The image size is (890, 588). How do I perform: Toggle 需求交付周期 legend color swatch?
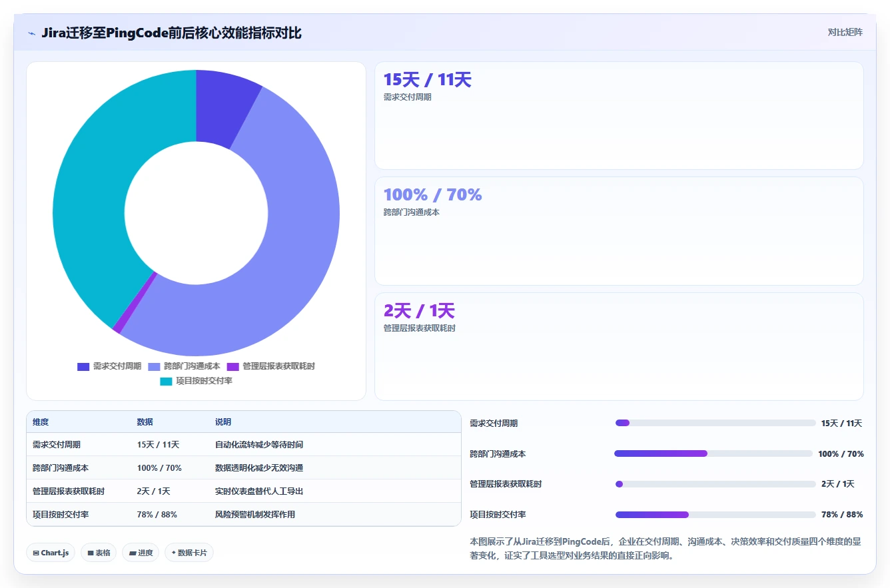point(83,367)
